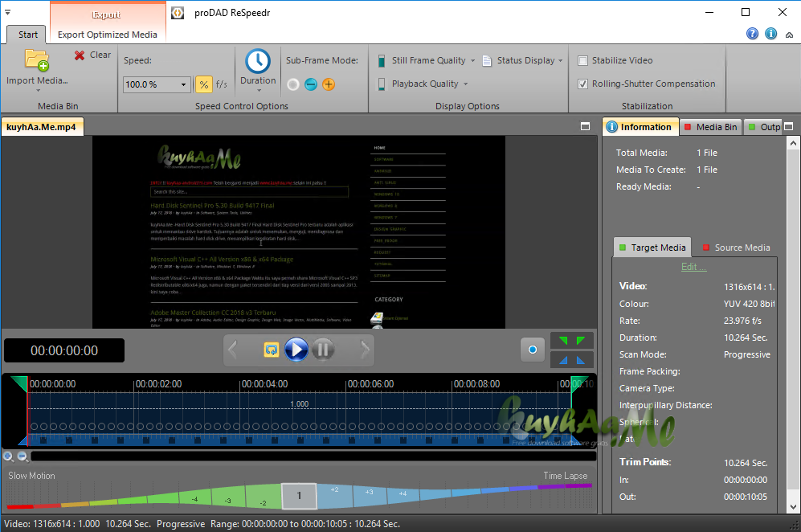Toggle the Rolling-Shutter Compensation checkbox
Viewport: 801px width, 532px height.
pos(582,84)
